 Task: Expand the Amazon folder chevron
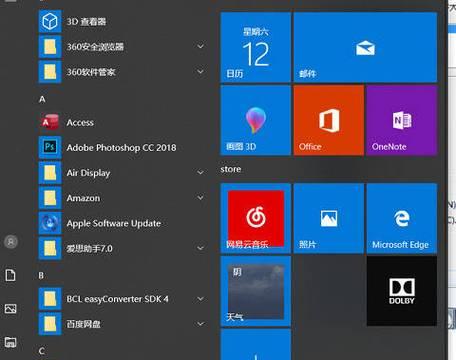click(201, 197)
